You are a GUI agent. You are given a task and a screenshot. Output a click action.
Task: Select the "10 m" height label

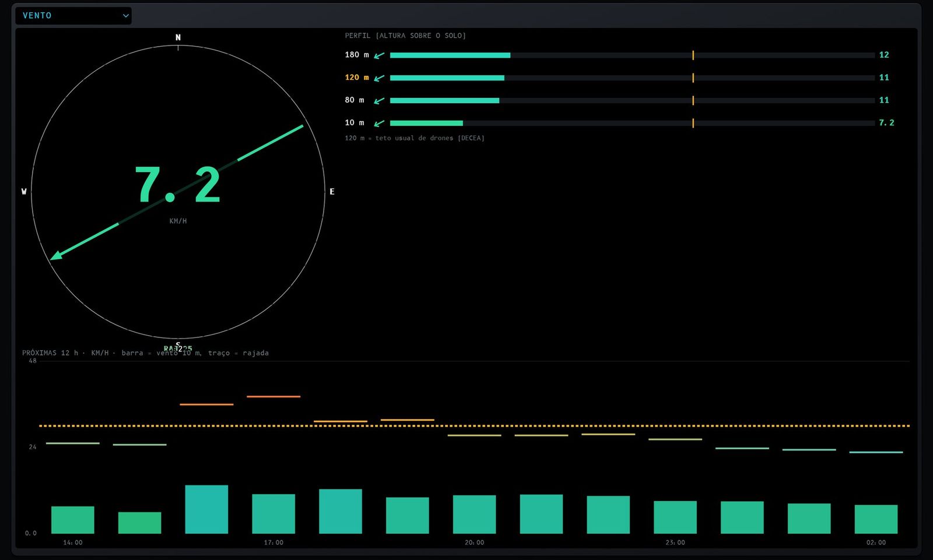[355, 123]
